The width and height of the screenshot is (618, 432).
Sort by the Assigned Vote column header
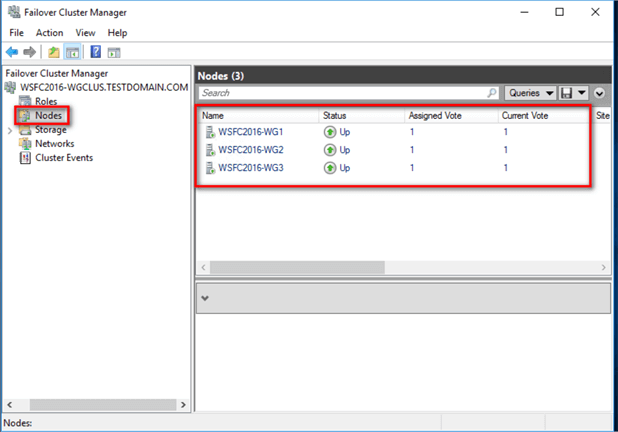[x=451, y=115]
